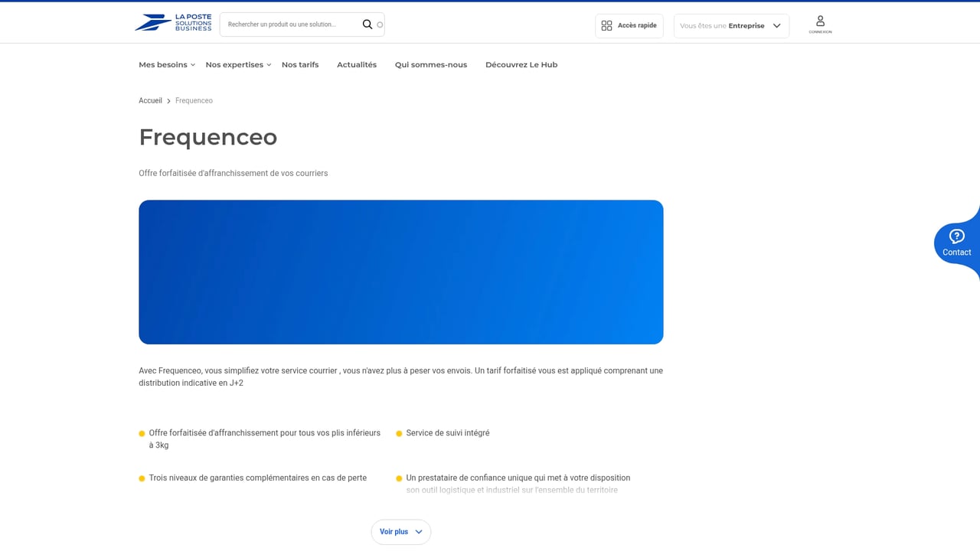Click the breadcrumb chevron after Accueil
Screen dimensions: 980x551
click(168, 100)
